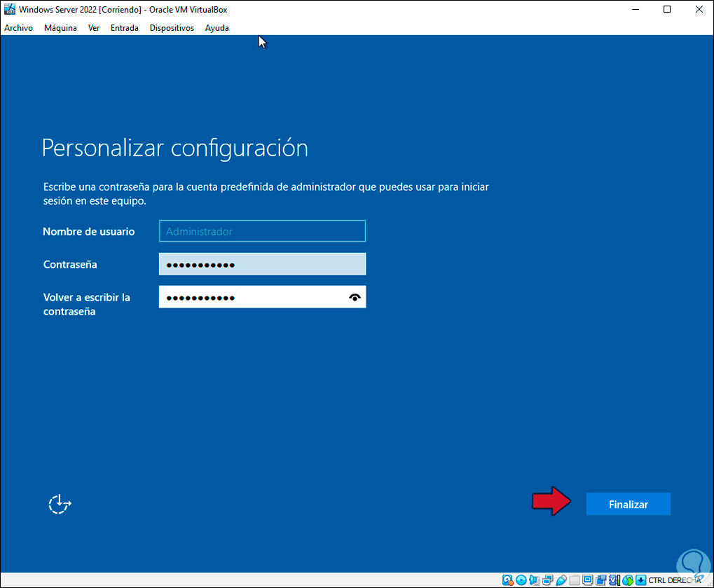Close the VirtualBox VM window
This screenshot has width=714, height=588.
click(699, 10)
